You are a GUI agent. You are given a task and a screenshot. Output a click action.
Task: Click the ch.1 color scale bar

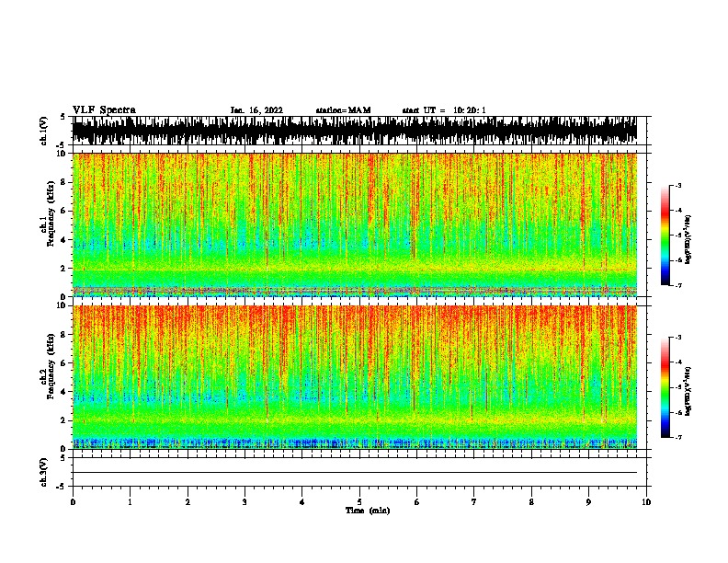tap(665, 236)
